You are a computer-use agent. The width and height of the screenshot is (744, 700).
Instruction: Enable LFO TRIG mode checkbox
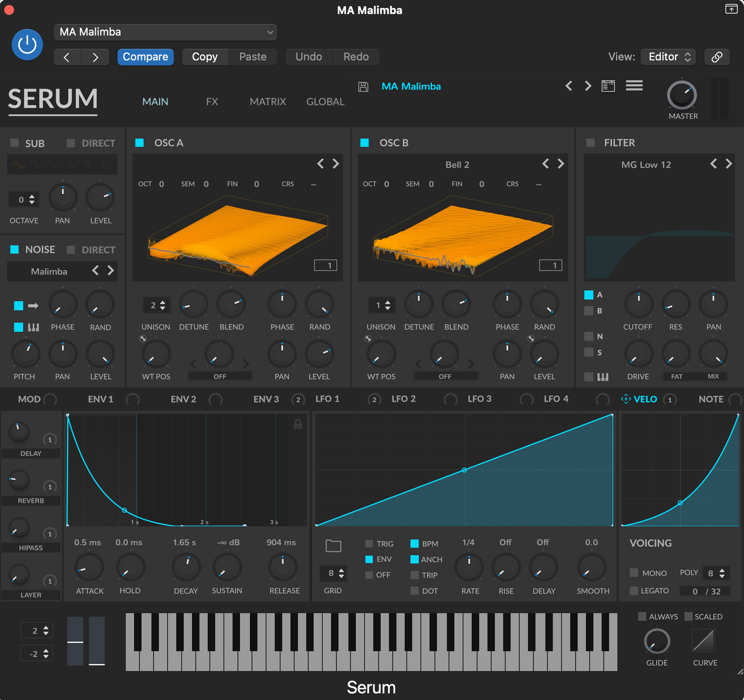tap(369, 544)
